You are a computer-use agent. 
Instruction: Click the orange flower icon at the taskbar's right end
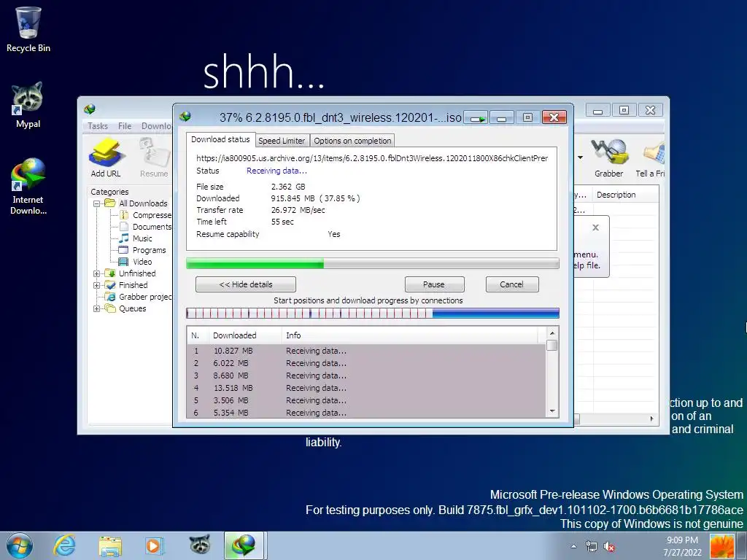tap(723, 546)
